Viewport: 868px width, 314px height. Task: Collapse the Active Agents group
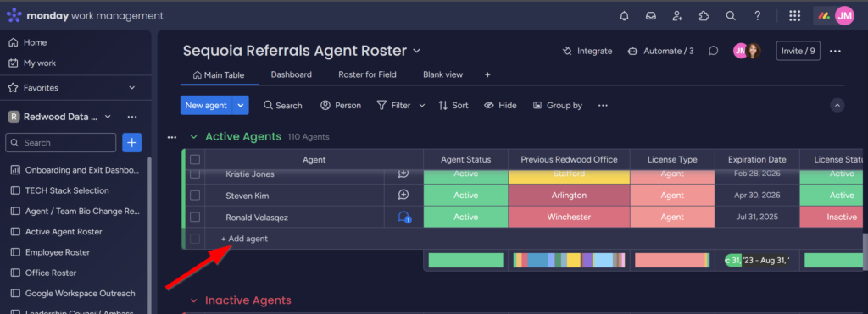coord(194,136)
